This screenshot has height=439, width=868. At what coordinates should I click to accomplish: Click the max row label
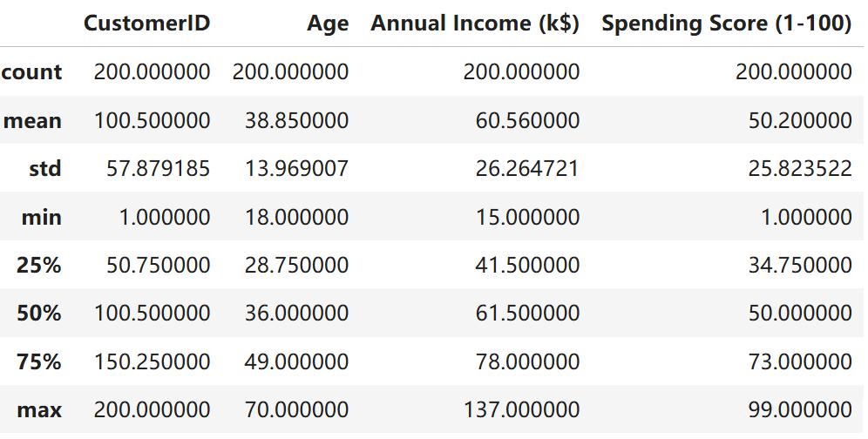[40, 410]
